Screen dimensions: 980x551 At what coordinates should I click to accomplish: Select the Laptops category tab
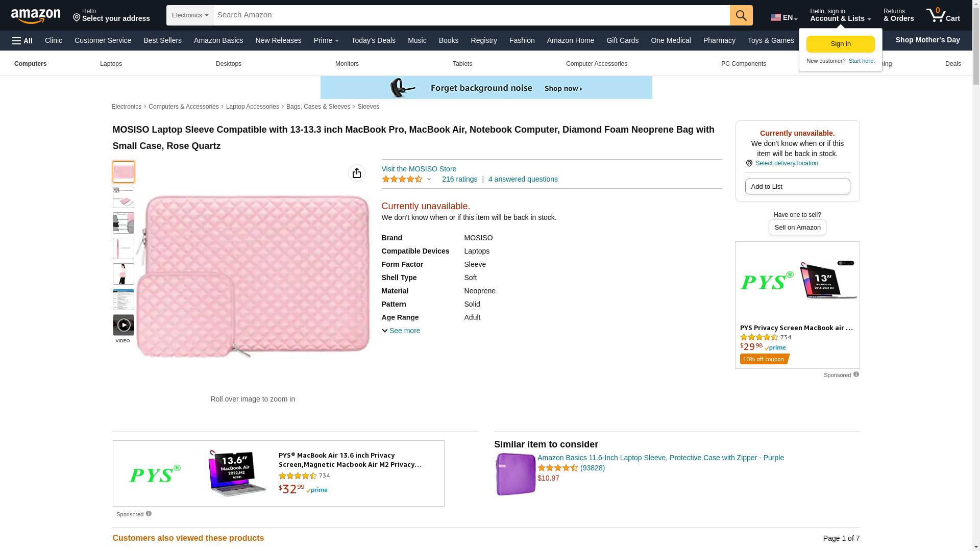111,64
